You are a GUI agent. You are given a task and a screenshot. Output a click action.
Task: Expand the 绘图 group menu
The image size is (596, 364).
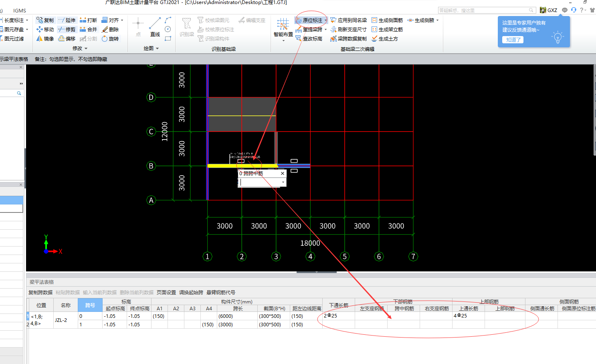pos(151,48)
